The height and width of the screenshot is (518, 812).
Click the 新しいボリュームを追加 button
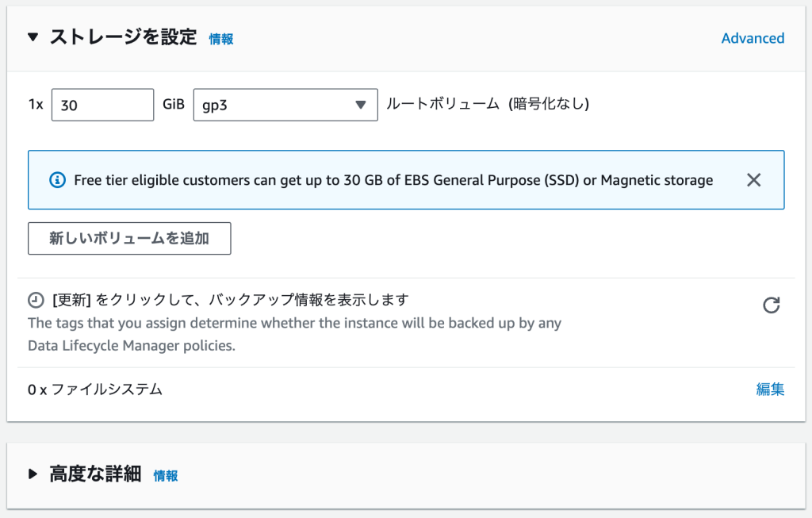(129, 238)
